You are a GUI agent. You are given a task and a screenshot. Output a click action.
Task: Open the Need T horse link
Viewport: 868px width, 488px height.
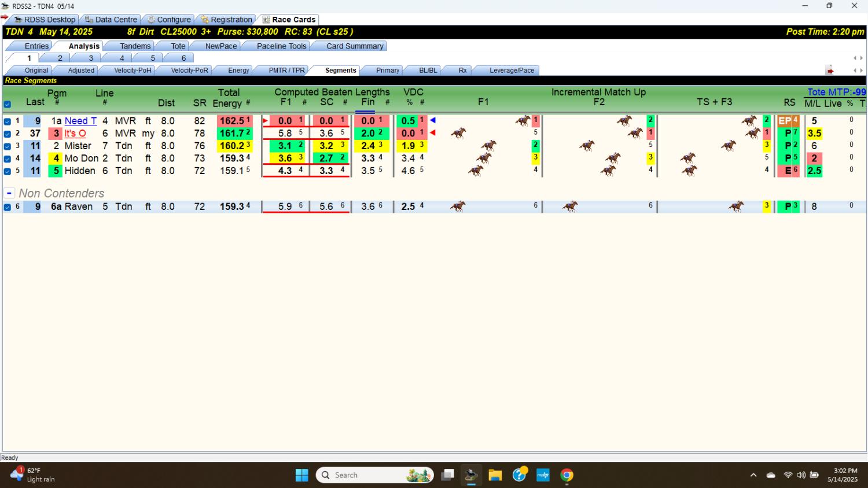coord(80,121)
